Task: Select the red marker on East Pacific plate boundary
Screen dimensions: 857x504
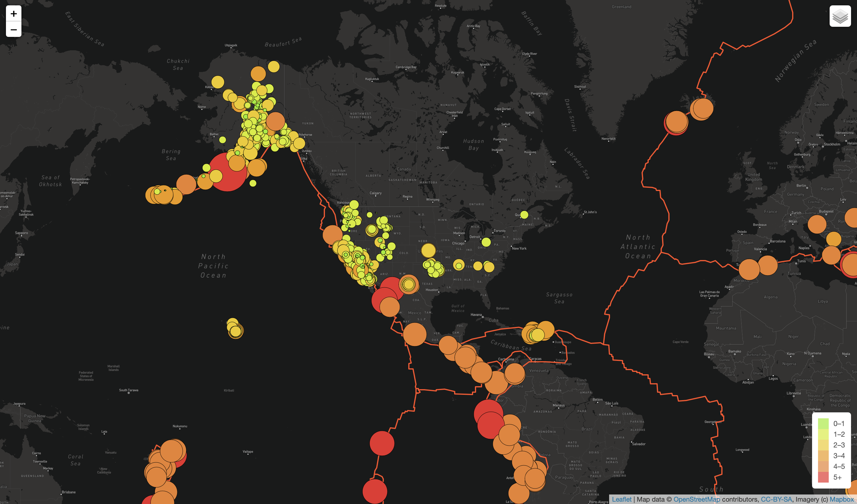Action: (x=381, y=443)
